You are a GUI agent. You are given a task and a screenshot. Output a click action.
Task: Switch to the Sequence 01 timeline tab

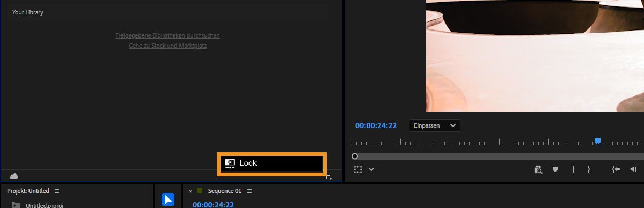click(x=224, y=191)
